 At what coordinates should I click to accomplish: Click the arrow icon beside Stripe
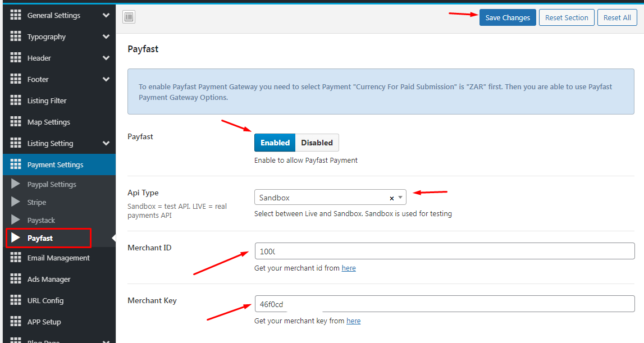point(16,202)
